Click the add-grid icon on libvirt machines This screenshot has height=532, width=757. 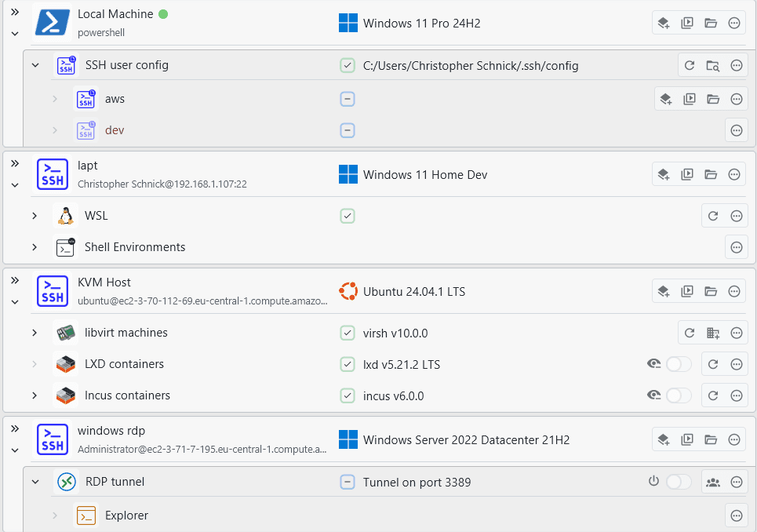click(x=713, y=333)
